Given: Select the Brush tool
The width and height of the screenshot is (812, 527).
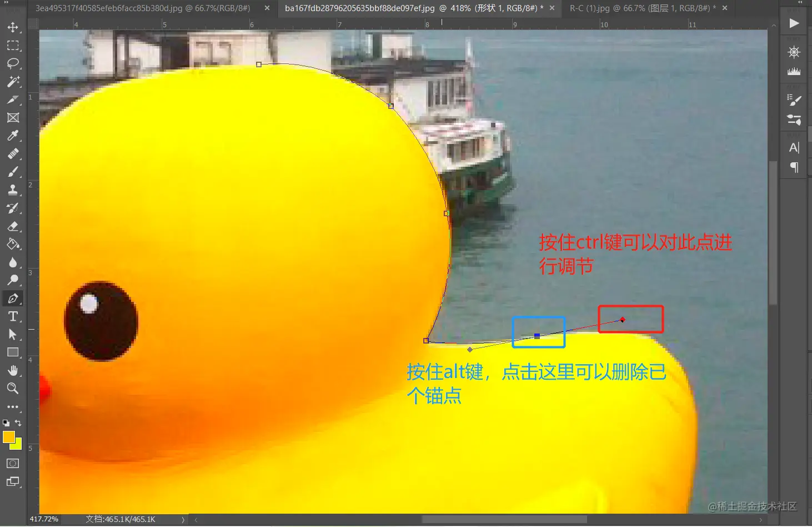Looking at the screenshot, I should point(13,171).
